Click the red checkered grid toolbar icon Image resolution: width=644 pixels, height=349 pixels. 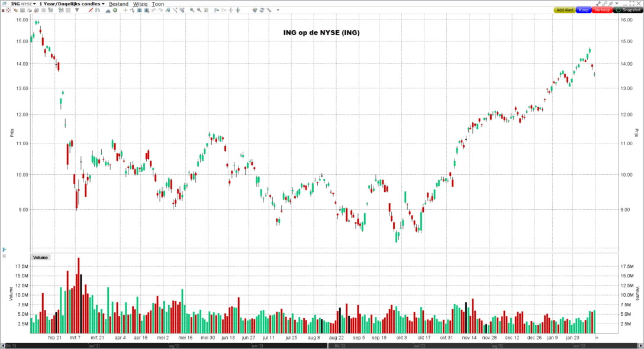coord(8,10)
